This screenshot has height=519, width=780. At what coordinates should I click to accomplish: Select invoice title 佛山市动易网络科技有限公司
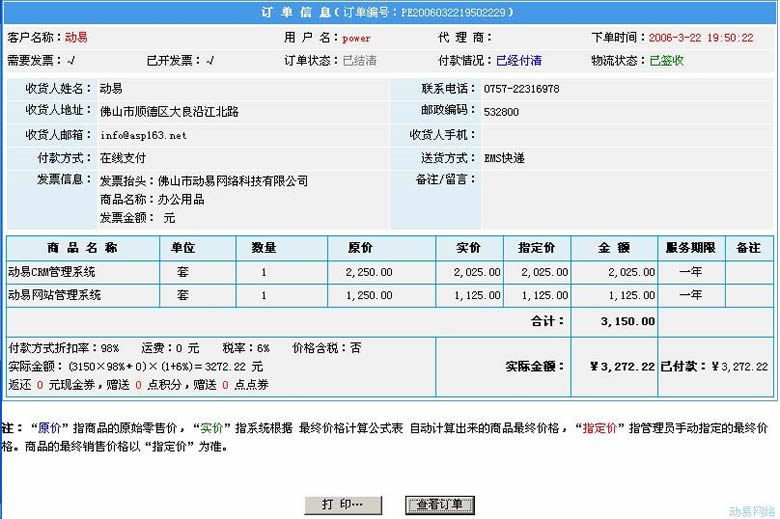click(x=233, y=181)
